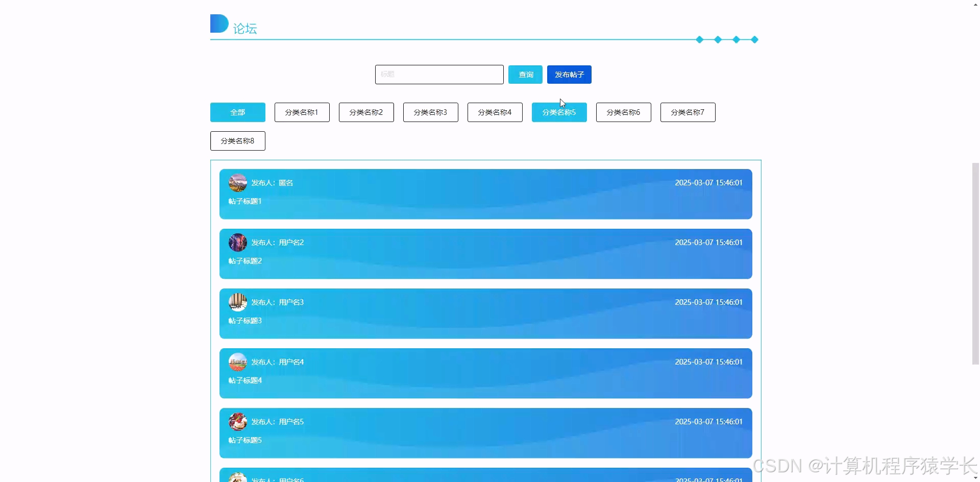Select the 分类名称4 category
Viewport: 980px width, 482px height.
[495, 112]
